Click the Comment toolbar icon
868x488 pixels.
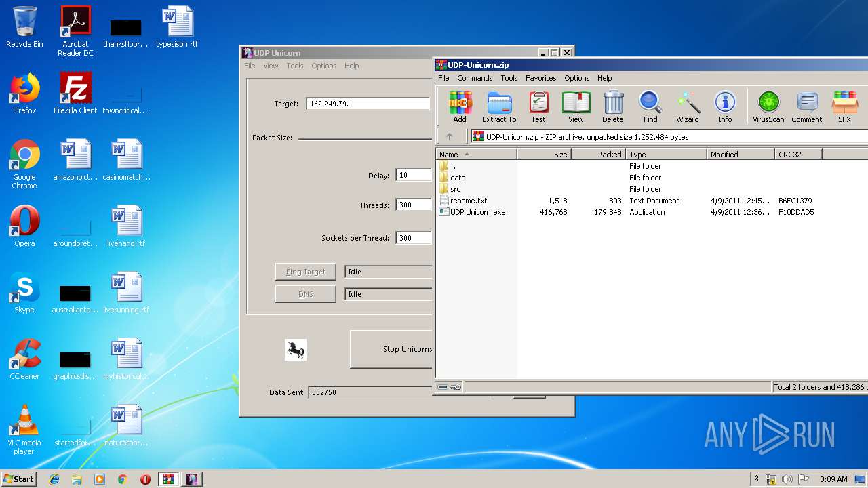[x=806, y=107]
